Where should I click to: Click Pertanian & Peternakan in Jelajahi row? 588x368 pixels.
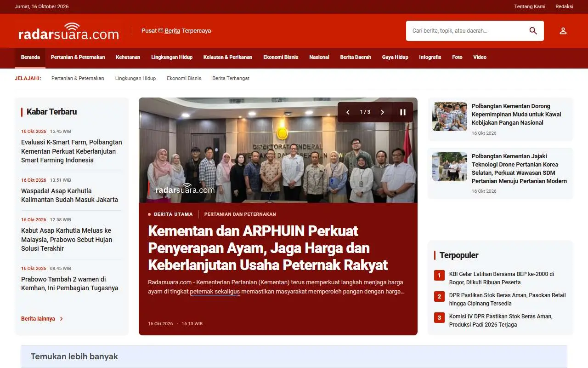(x=78, y=78)
